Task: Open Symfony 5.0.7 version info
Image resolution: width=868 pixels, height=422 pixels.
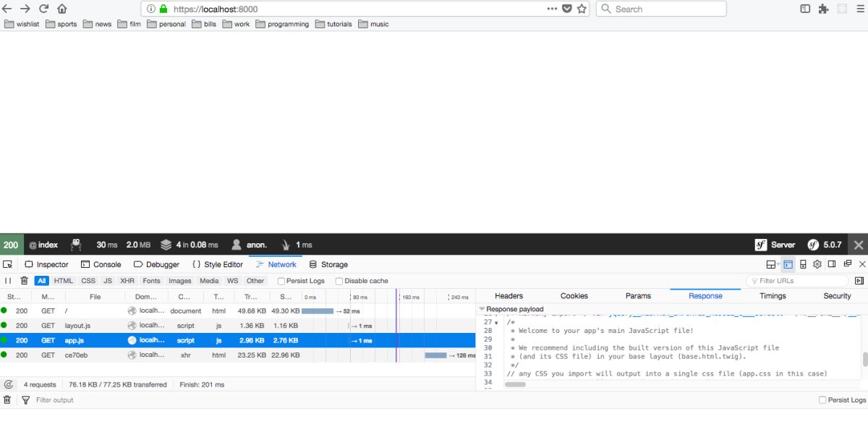Action: [x=825, y=245]
